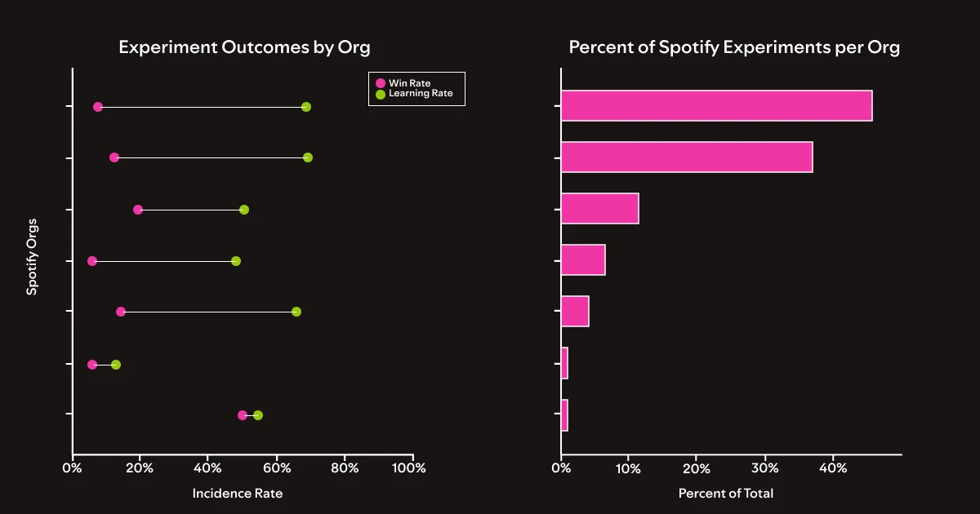Pick the bottom-most bar in the right chart
Image resolution: width=980 pixels, height=514 pixels.
click(564, 415)
